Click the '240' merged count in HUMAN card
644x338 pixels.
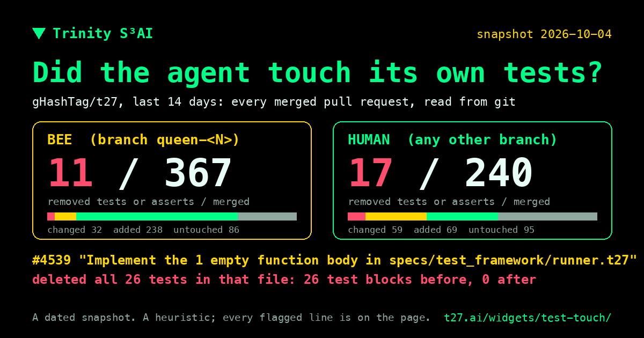(499, 173)
